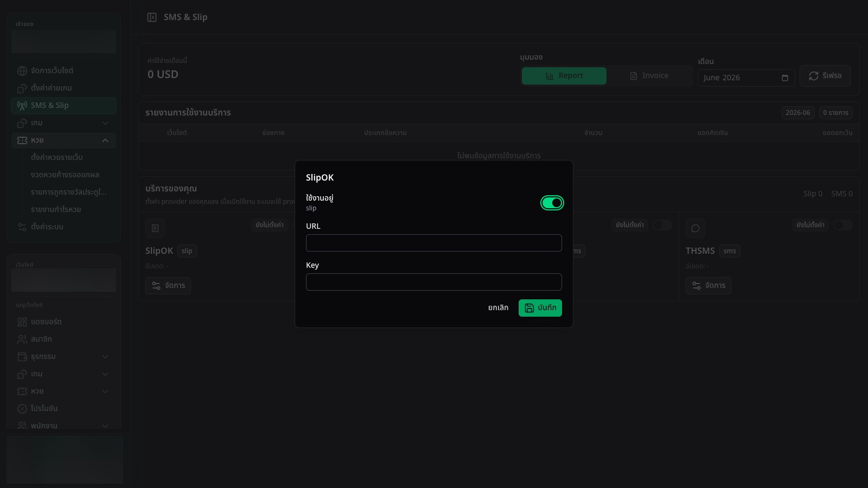Click the upper หวย ticket icon
Screen dimensions: 868x488
[x=22, y=140]
